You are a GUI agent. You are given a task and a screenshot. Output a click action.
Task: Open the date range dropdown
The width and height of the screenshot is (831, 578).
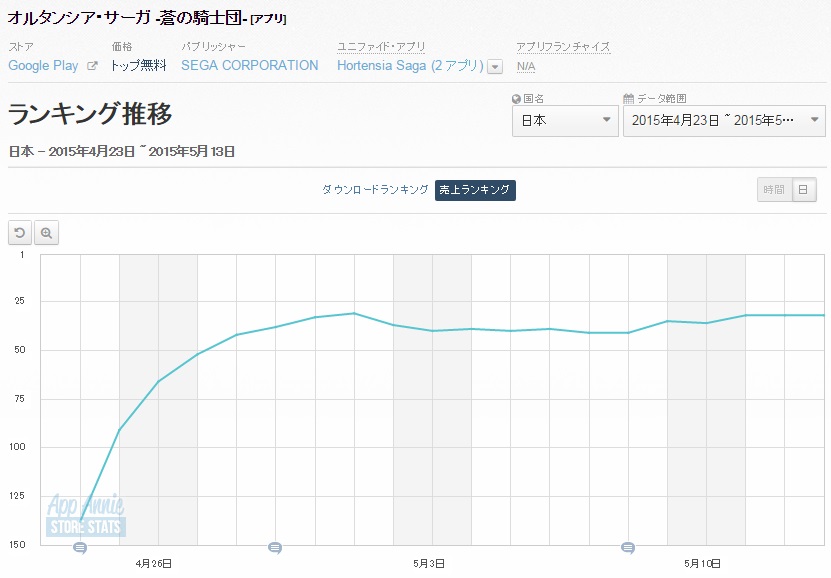[x=724, y=121]
